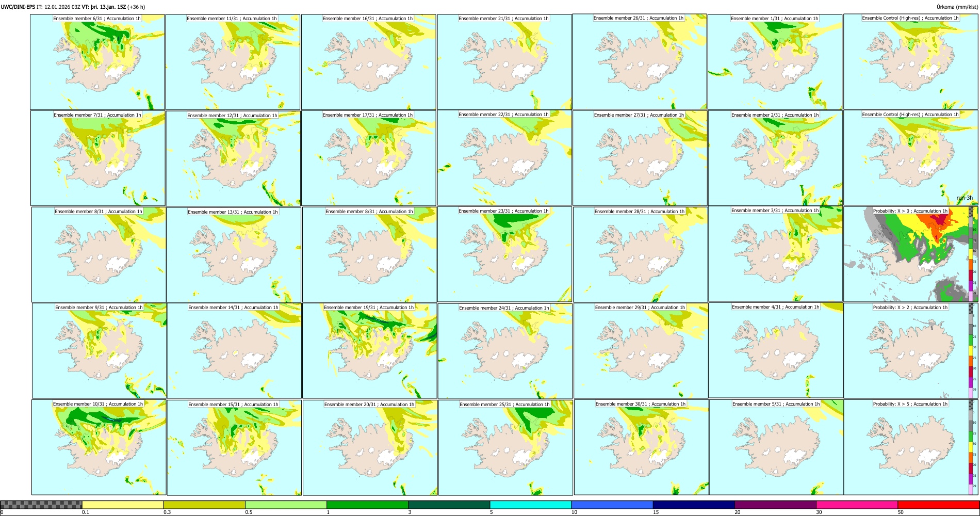Click the 'Probability: X > 0 ; Accumulation 1h' label
980x516 pixels.
click(910, 211)
